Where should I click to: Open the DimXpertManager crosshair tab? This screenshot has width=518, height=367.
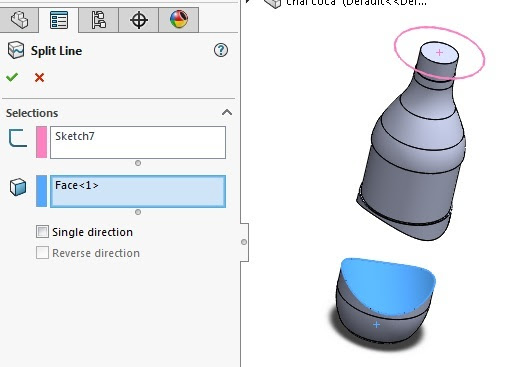tap(139, 20)
